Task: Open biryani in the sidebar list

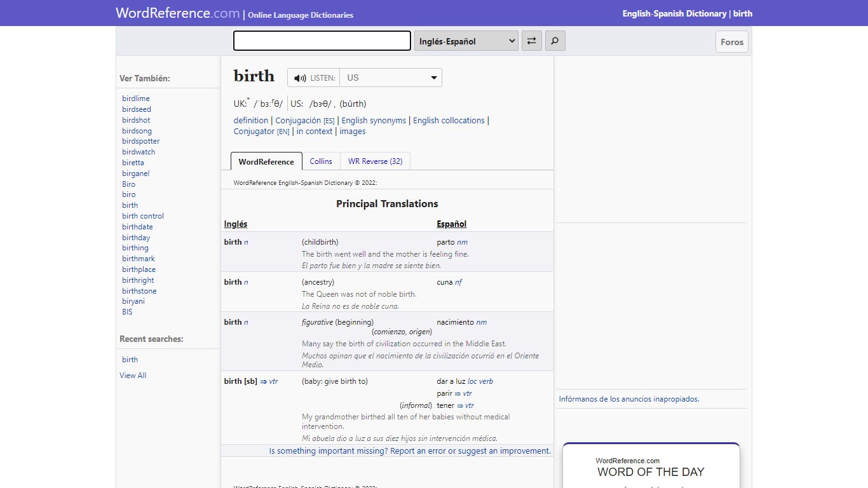Action: point(133,301)
